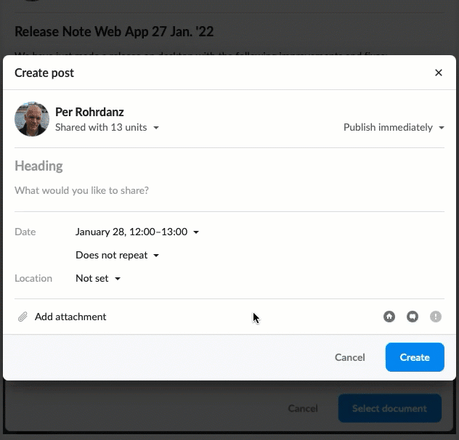Open the Shared with 13 units dropdown

(x=107, y=127)
